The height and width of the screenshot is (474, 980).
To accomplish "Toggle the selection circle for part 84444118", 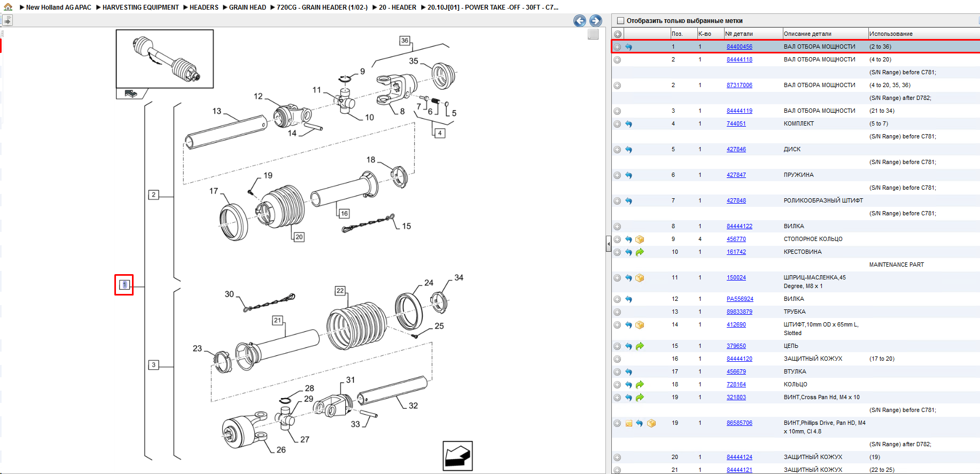I will (x=617, y=60).
